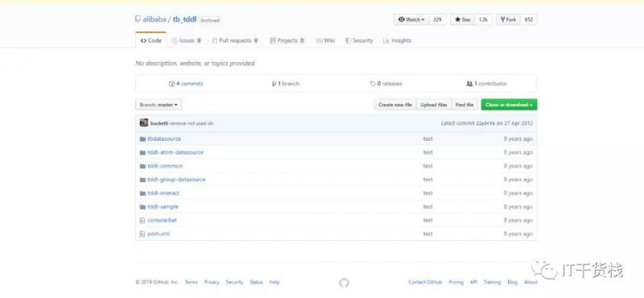
Task: Open the tddl-atom-datasource folder
Action: [x=175, y=152]
